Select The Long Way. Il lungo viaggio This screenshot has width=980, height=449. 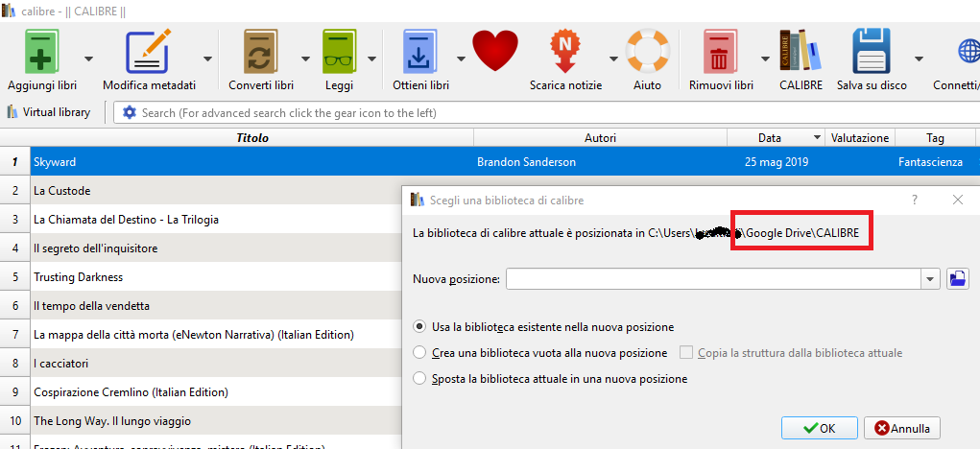216,421
